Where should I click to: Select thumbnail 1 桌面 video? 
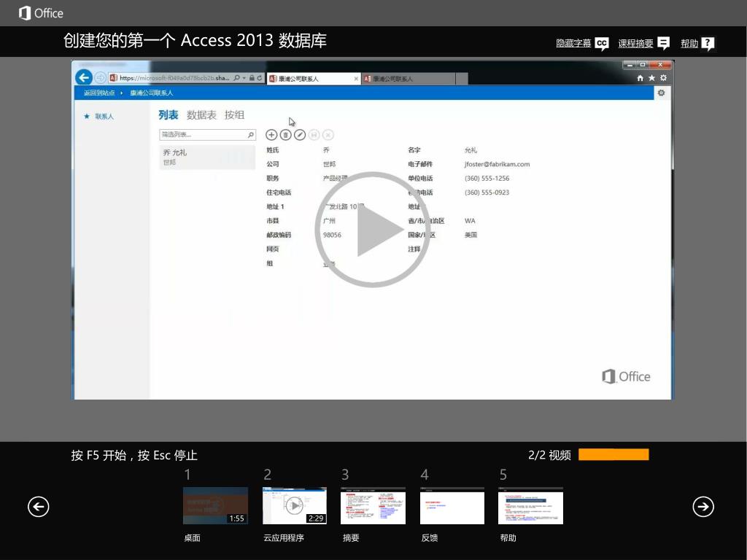(x=215, y=505)
